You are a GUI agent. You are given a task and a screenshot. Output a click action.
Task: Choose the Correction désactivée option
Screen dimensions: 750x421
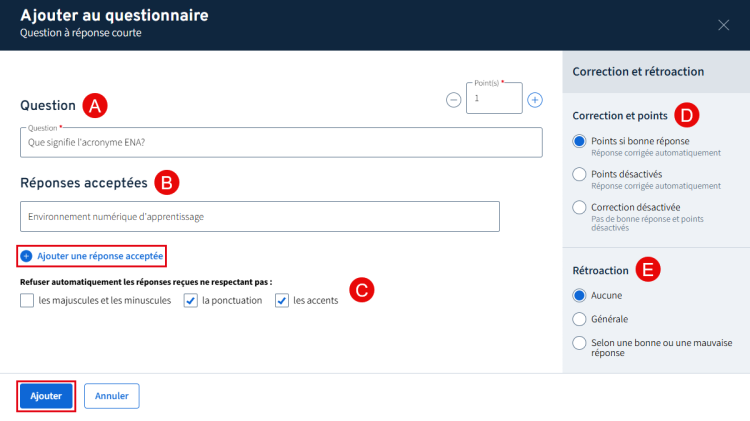click(x=579, y=207)
